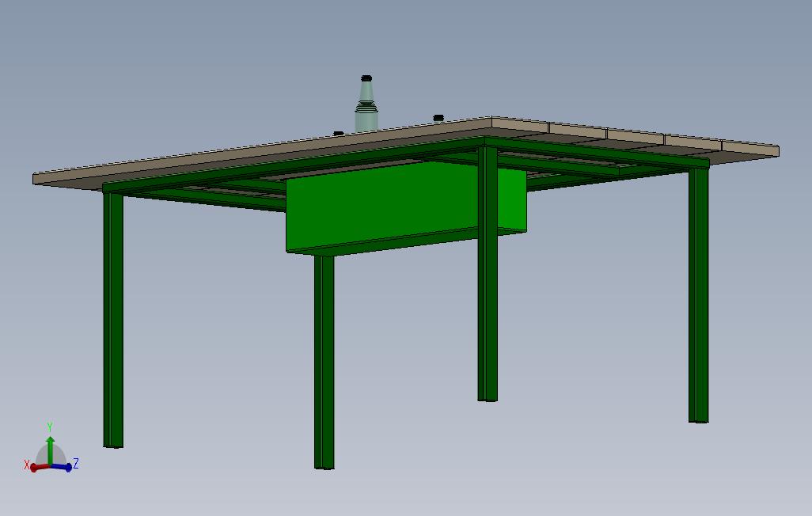This screenshot has width=812, height=516.
Task: Select the bottle on the tabletop
Action: [x=366, y=104]
